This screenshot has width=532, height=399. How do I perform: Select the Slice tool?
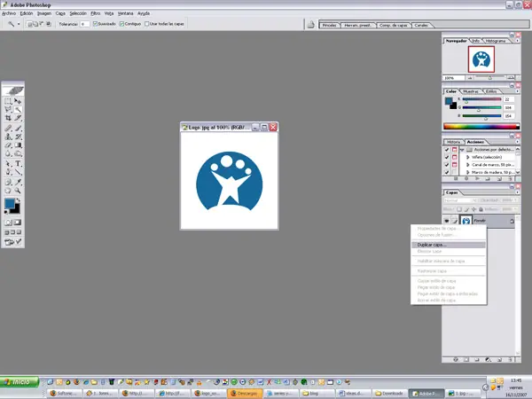(18, 118)
